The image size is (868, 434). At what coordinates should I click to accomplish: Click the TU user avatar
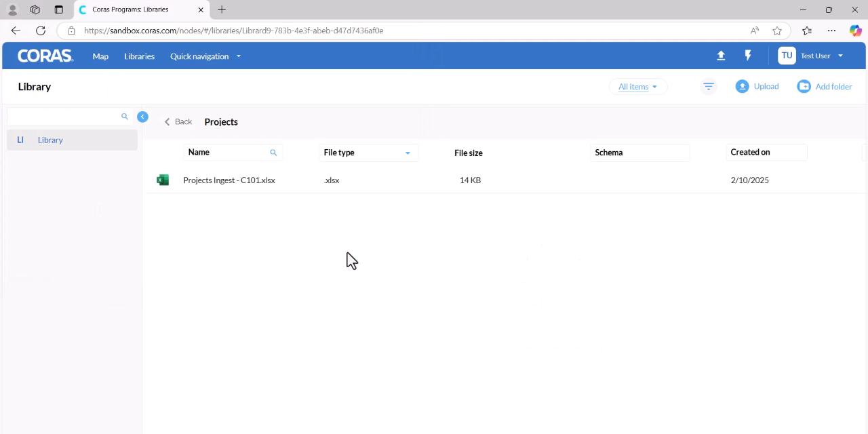point(787,56)
